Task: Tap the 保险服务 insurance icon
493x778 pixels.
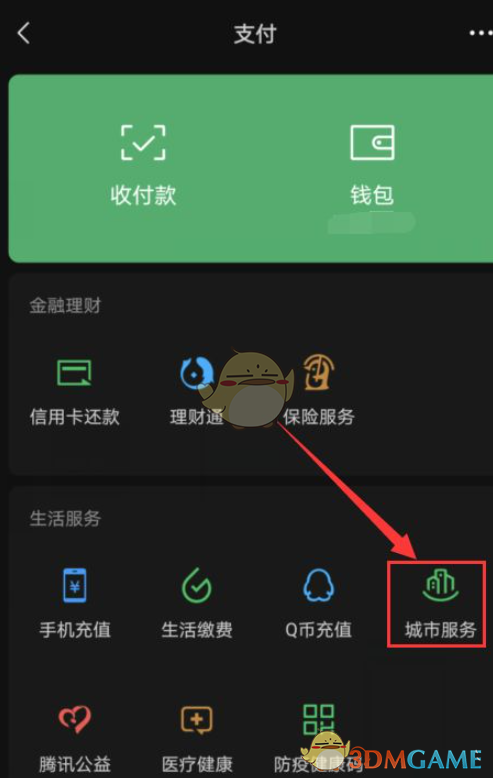Action: 318,372
